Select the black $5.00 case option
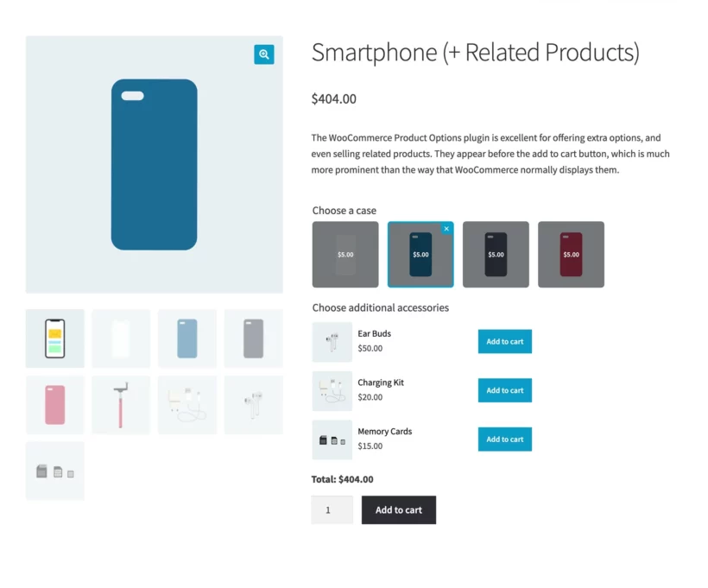 [x=496, y=254]
